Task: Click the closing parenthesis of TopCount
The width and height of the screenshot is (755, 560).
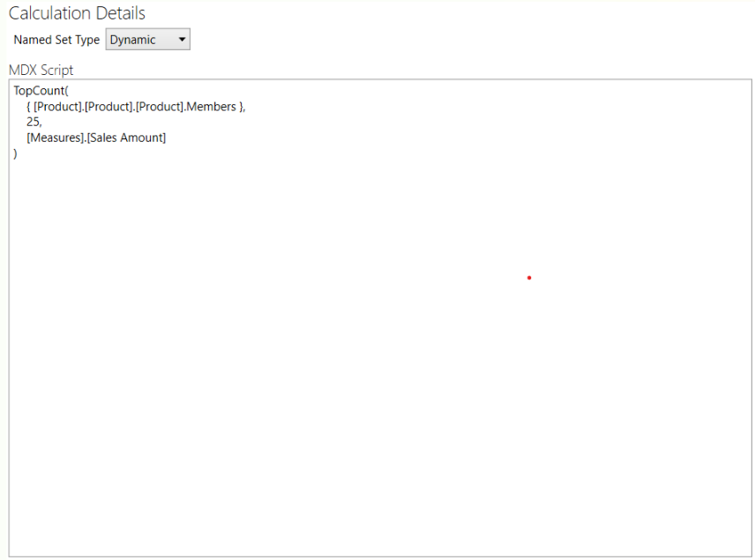Action: tap(14, 153)
